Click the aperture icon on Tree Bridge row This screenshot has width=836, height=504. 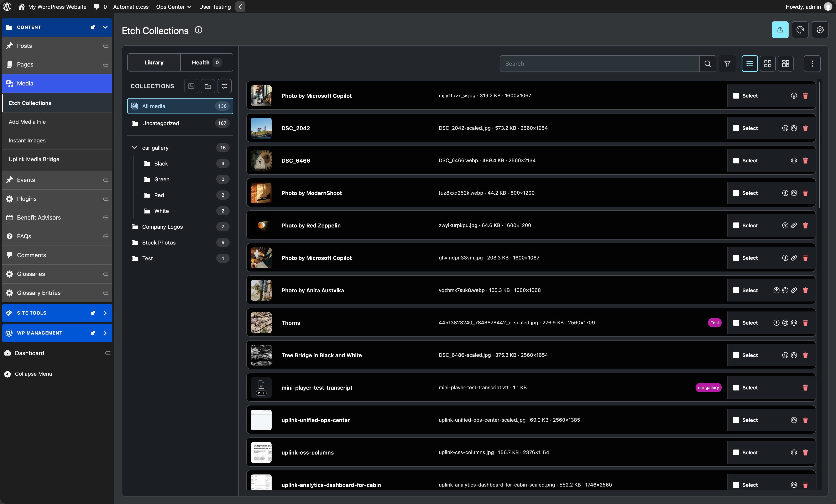[x=785, y=355]
